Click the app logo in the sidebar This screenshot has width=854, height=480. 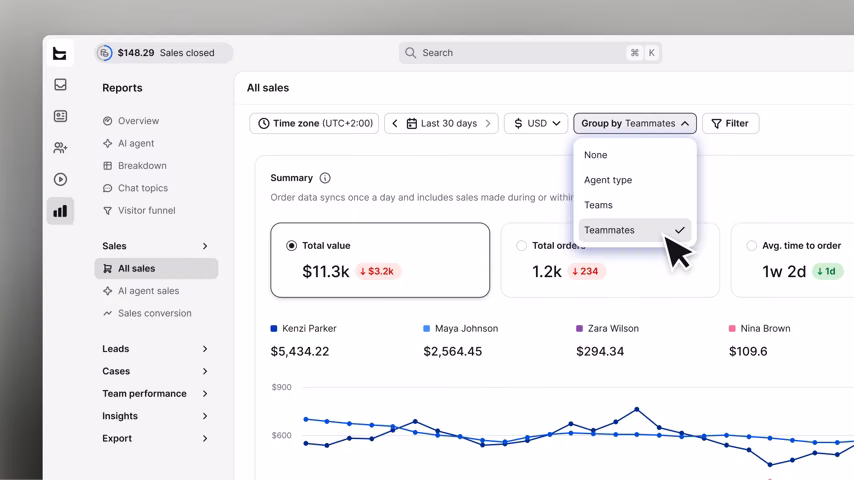click(60, 53)
